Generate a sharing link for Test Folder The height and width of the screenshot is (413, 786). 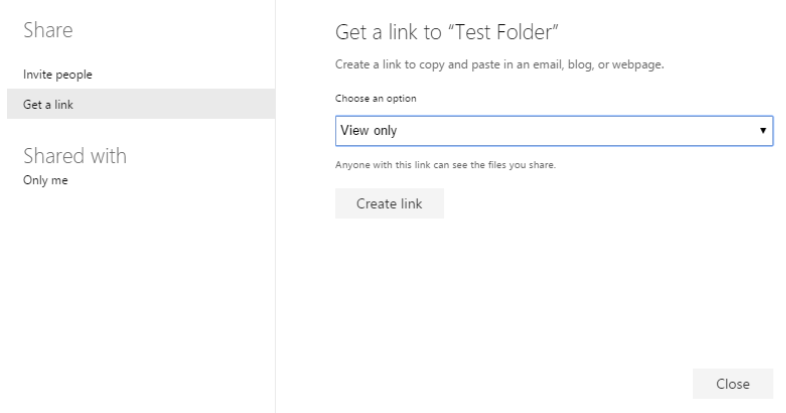click(389, 203)
